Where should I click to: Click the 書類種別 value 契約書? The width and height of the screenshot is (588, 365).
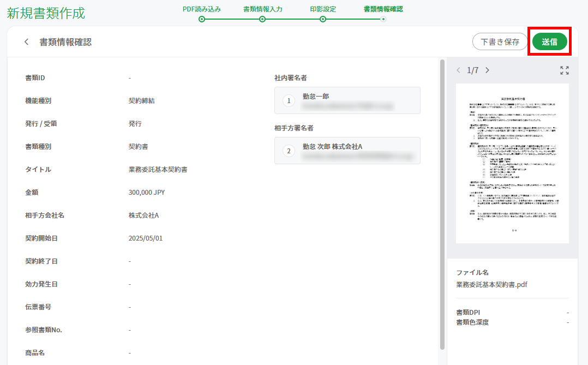coord(138,147)
